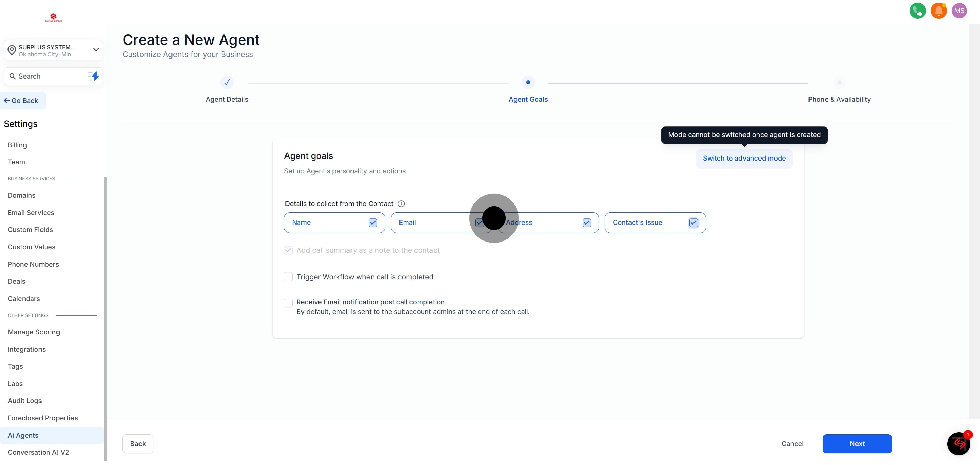
Task: Enable Receive Email notification post call completion
Action: 288,303
